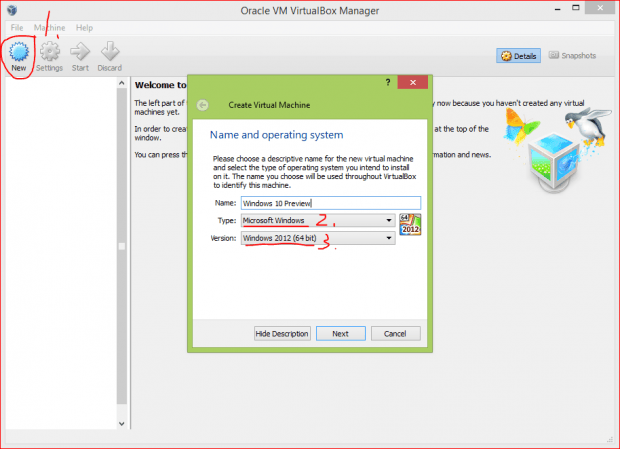Image resolution: width=620 pixels, height=449 pixels.
Task: Open the Machine menu
Action: click(x=49, y=28)
